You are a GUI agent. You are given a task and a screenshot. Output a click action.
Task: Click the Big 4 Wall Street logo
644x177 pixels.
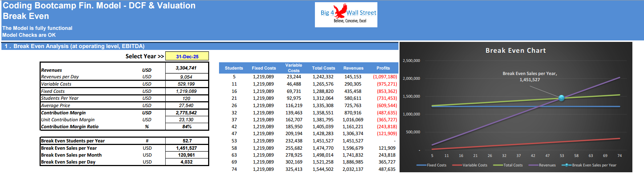pyautogui.click(x=346, y=15)
